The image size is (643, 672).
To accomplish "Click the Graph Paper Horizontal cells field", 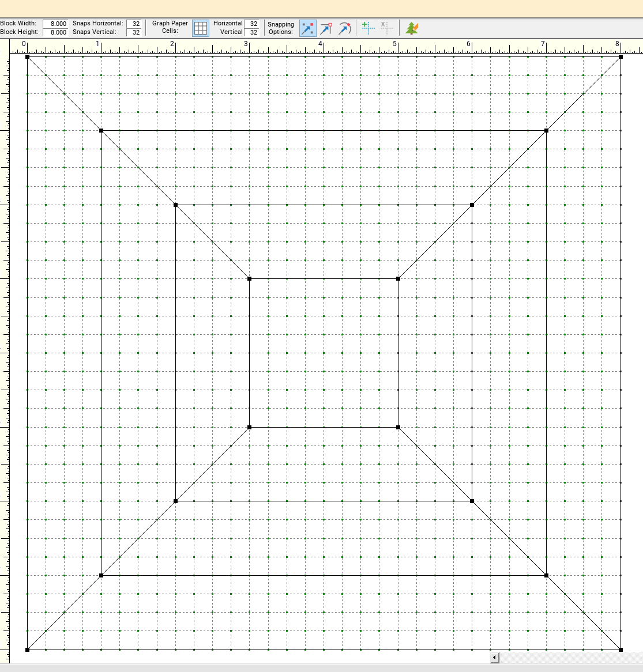I will pyautogui.click(x=252, y=24).
